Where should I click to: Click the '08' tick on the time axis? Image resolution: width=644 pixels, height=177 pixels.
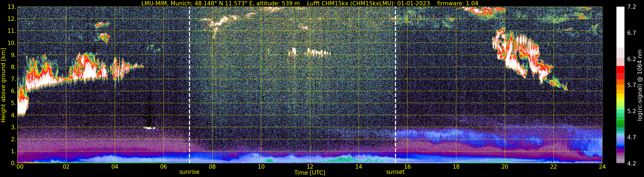(212, 167)
